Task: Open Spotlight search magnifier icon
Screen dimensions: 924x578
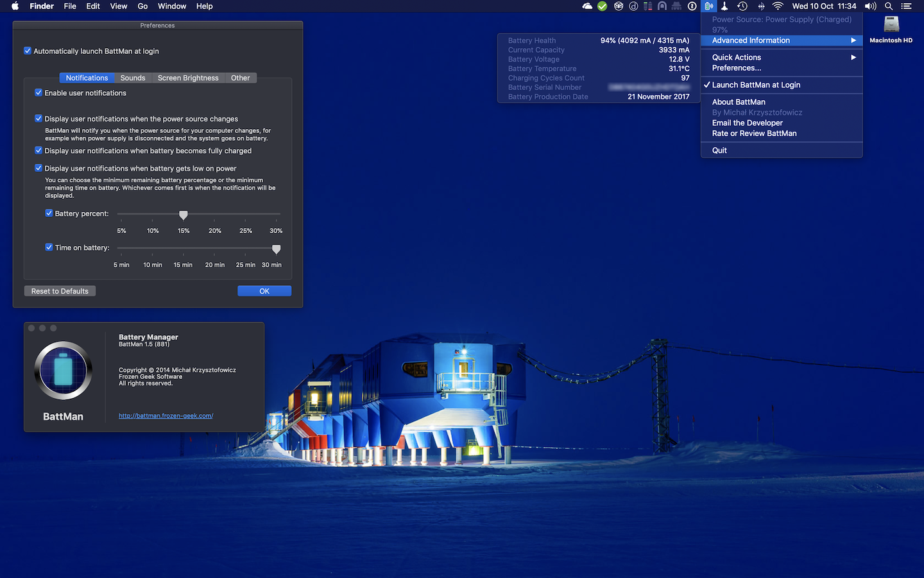Action: pos(889,6)
